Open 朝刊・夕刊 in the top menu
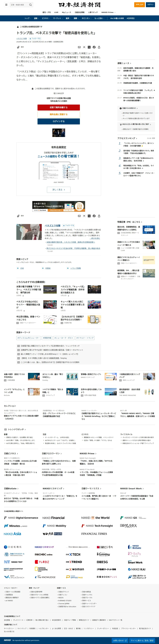The width and height of the screenshot is (159, 644). click(47, 12)
